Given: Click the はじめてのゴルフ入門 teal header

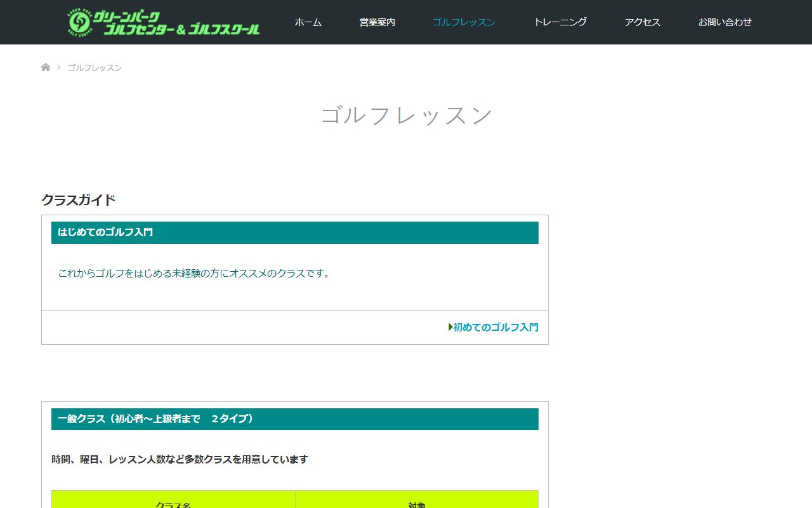Looking at the screenshot, I should [x=295, y=232].
